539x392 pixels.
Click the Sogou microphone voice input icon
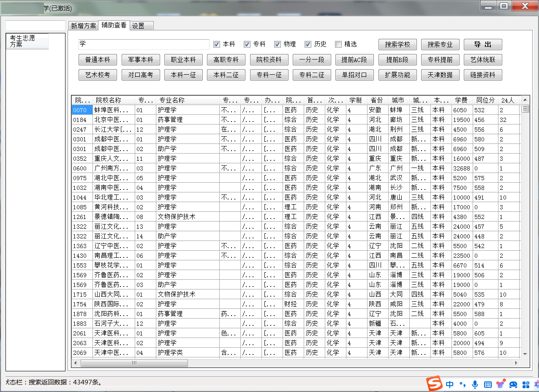click(475, 384)
